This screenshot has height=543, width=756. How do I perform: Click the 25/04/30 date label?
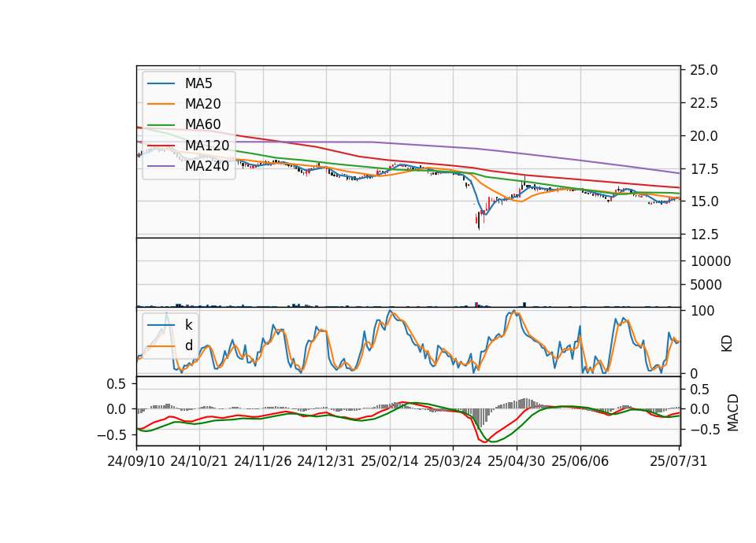[x=517, y=461]
